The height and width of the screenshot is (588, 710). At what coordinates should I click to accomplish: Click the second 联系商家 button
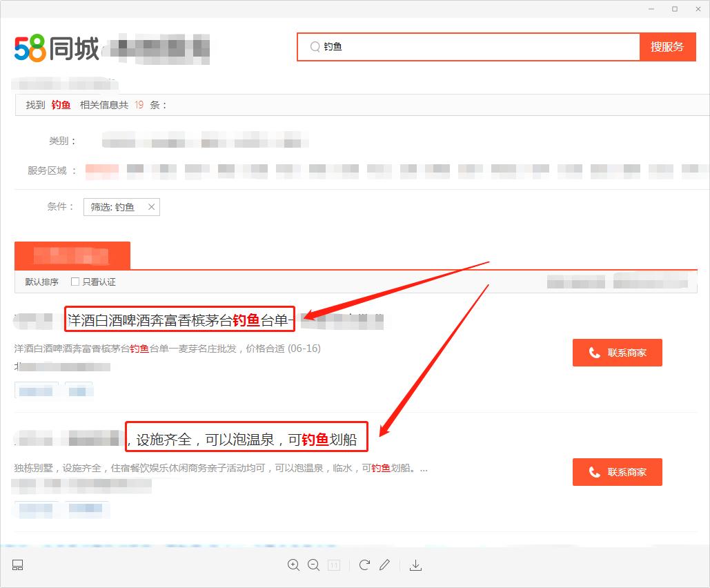pos(617,472)
